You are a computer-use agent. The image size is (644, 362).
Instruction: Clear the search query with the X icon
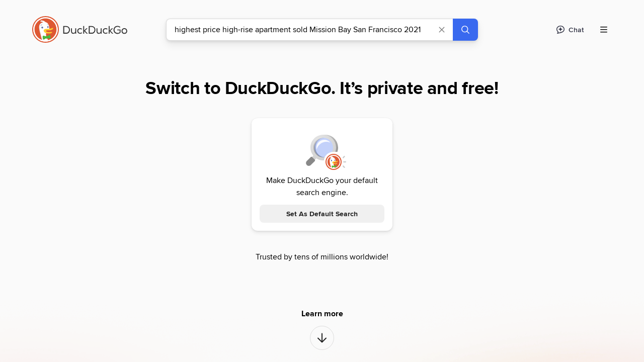point(442,30)
